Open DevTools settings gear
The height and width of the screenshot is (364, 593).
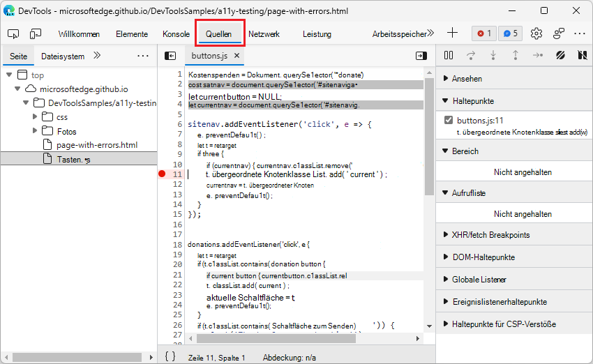point(536,33)
